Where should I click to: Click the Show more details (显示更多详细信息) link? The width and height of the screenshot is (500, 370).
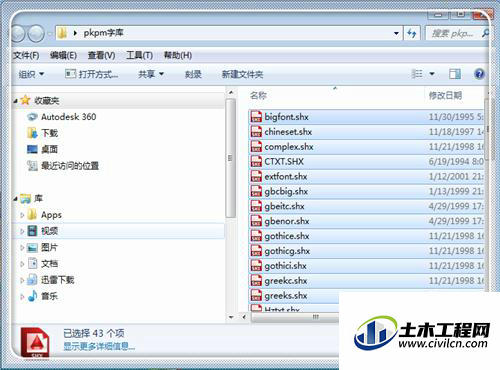[x=99, y=347]
